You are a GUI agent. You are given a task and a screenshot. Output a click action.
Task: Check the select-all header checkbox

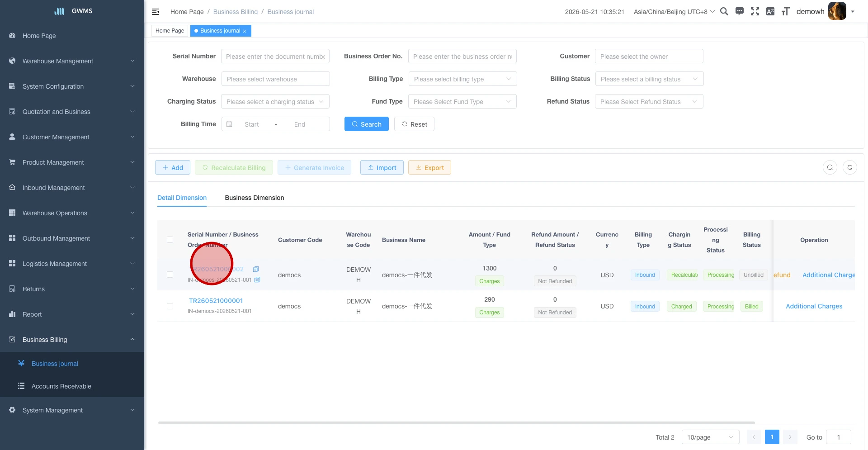(x=170, y=240)
